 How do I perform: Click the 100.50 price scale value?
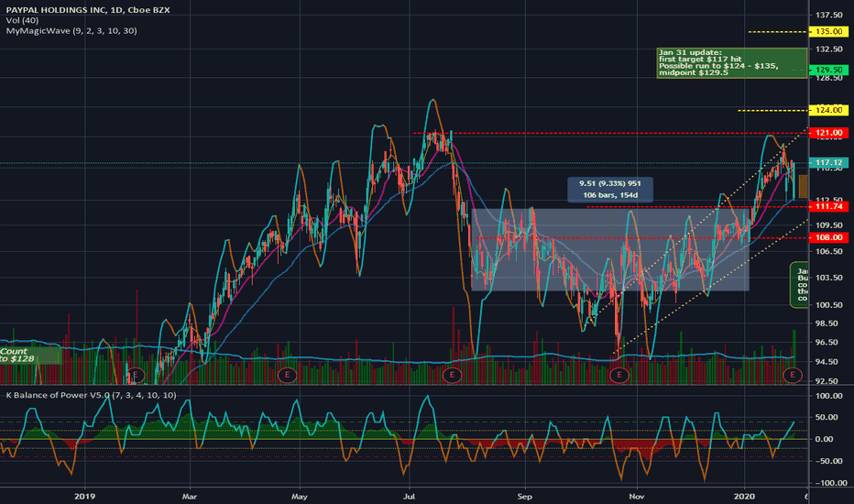pos(829,305)
